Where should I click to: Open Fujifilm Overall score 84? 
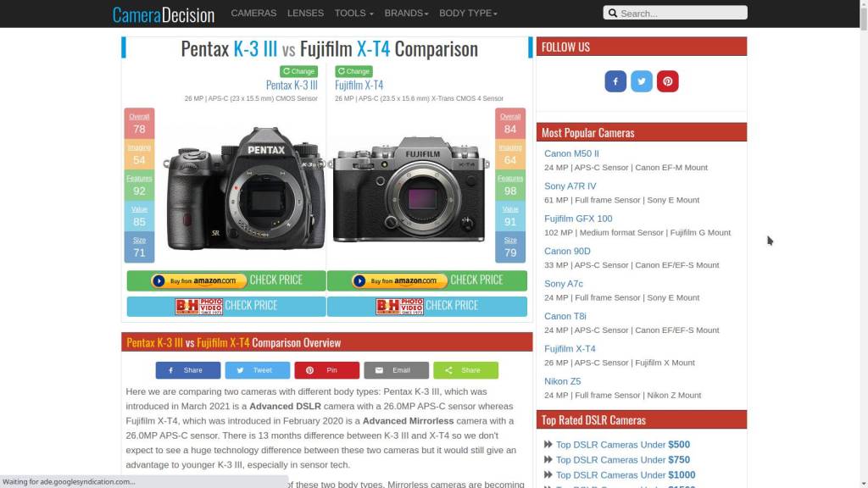(x=509, y=124)
